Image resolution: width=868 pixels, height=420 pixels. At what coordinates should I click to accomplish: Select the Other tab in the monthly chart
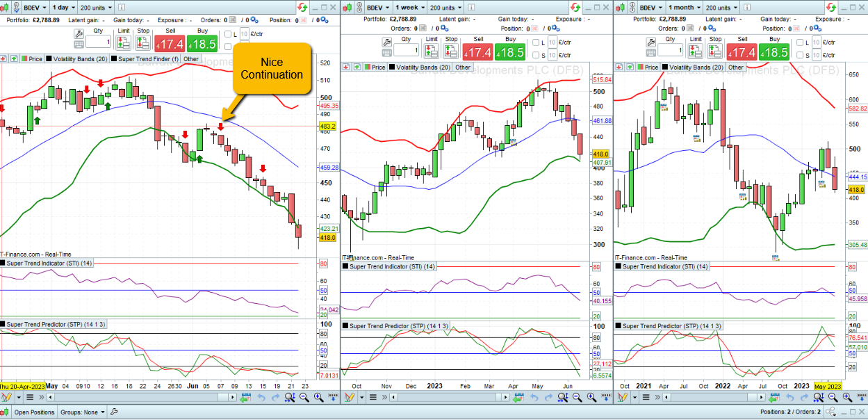tap(735, 67)
